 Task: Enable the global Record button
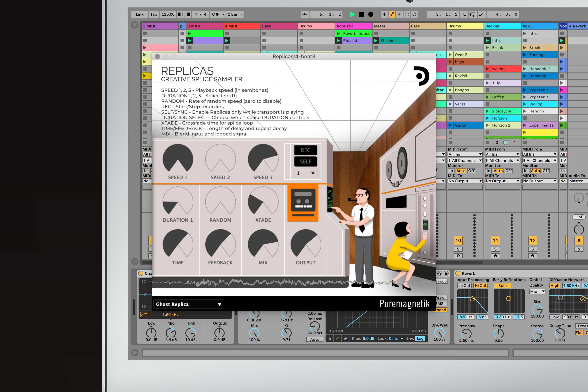[x=370, y=14]
